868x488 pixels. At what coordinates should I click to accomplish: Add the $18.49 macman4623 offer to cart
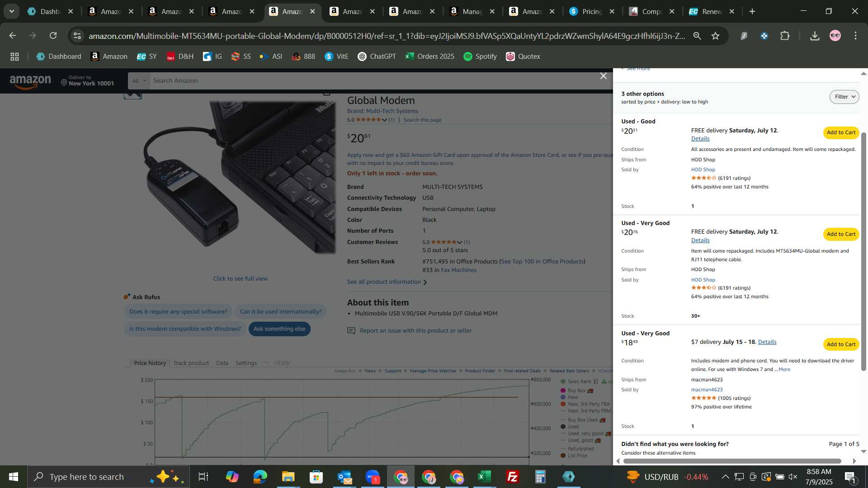841,344
